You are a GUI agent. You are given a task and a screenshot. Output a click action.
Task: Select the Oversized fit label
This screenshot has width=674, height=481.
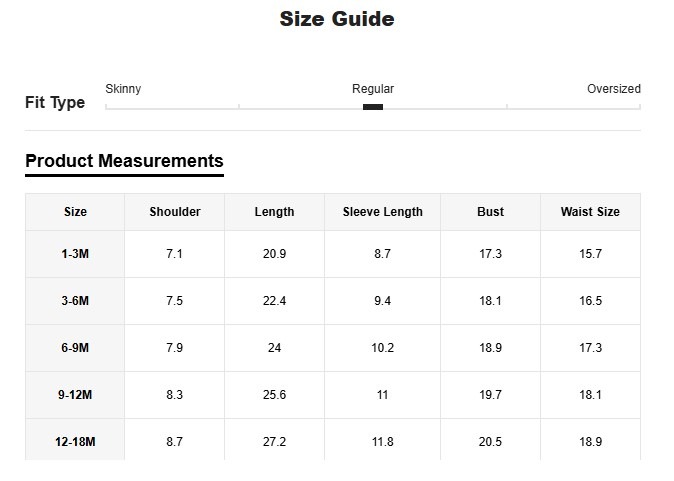coord(613,89)
